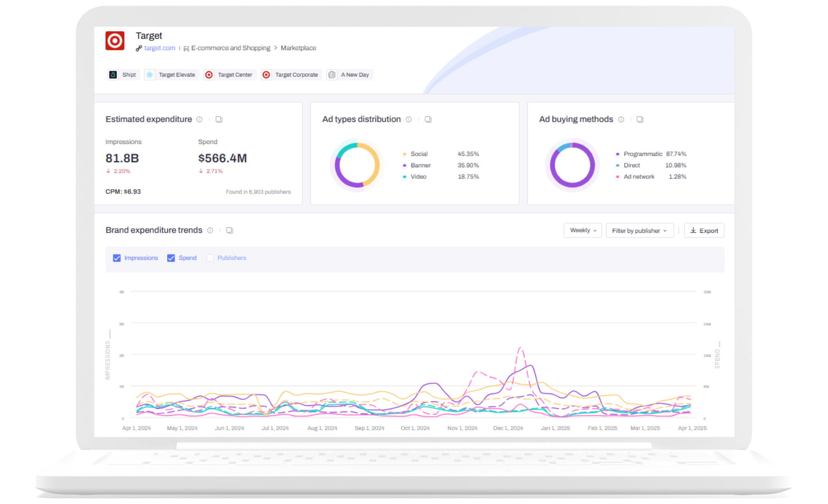Screen dimensions: 828x504
Task: Click the info icon beside Estimated expenditure
Action: [x=199, y=119]
